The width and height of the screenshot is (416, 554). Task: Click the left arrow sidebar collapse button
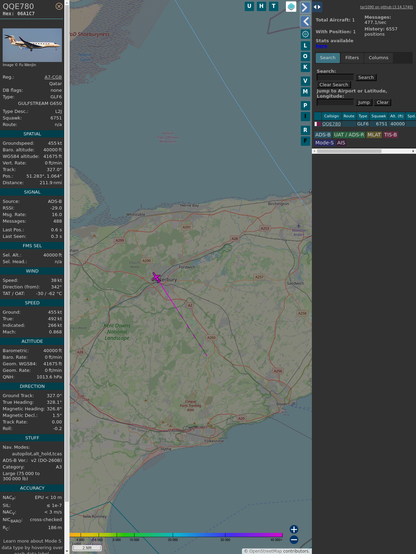point(305,22)
